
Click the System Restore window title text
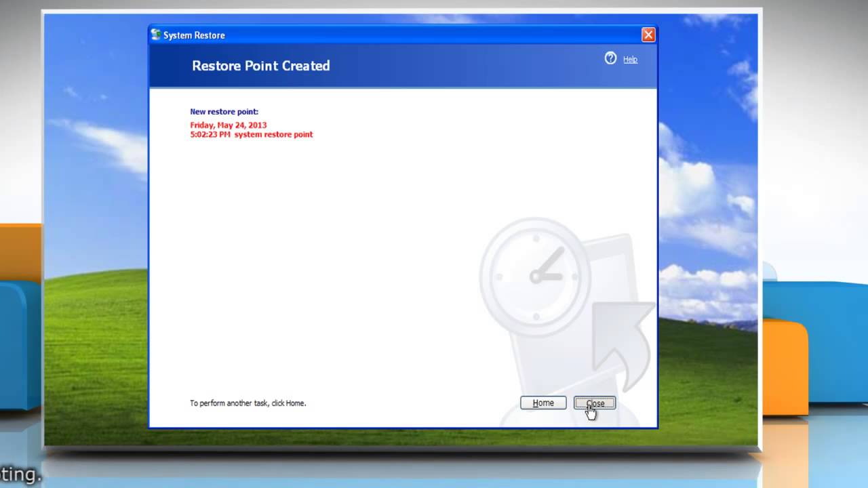click(194, 35)
